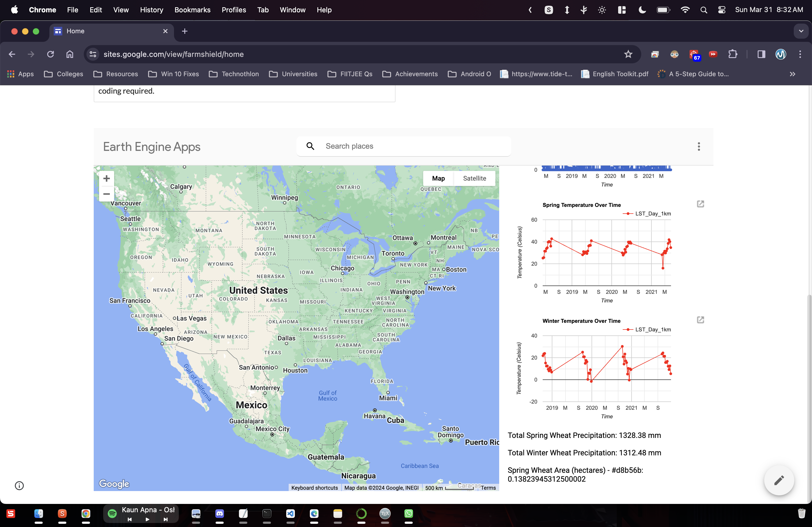Bookmark this page with star icon
This screenshot has height=527, width=812.
click(628, 54)
